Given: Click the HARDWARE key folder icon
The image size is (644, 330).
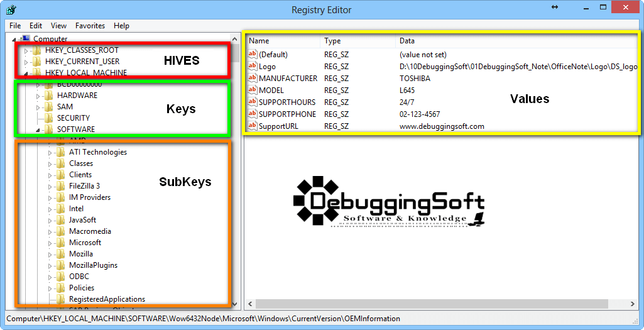Looking at the screenshot, I should [x=49, y=96].
